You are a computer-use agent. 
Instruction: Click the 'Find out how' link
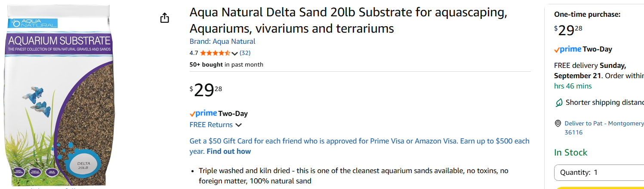pos(228,152)
